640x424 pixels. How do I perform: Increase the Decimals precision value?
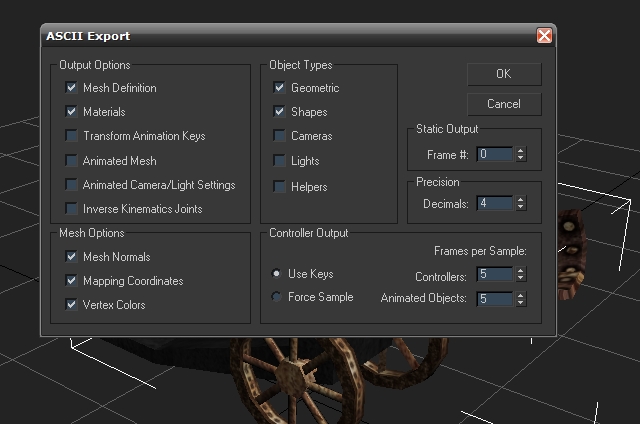(520, 200)
